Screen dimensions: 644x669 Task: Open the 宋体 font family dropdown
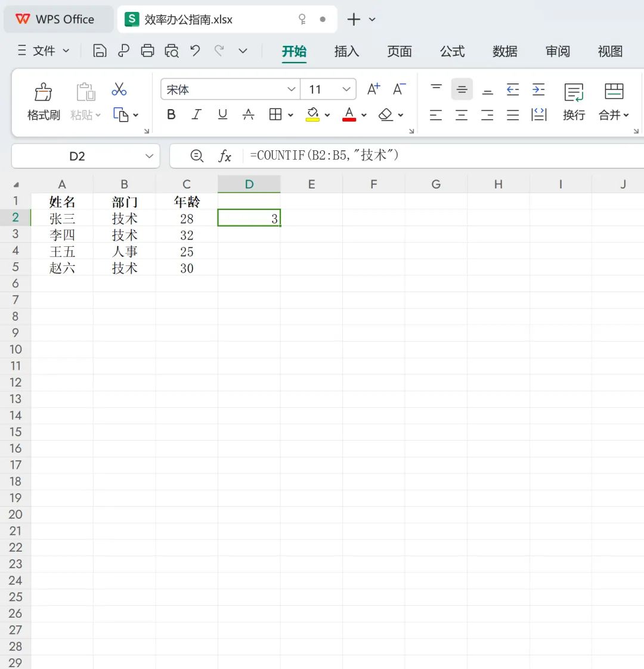coord(230,89)
